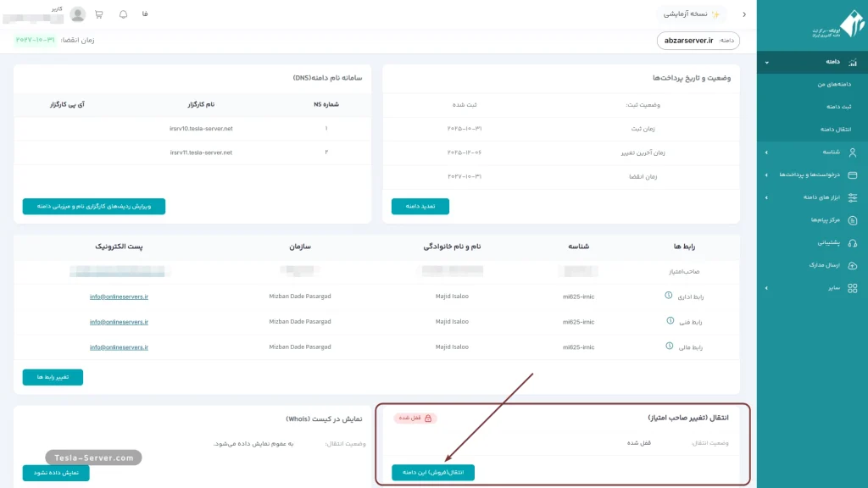The height and width of the screenshot is (488, 868).
Task: Click the info icon beside رابط فنی
Action: (x=669, y=322)
